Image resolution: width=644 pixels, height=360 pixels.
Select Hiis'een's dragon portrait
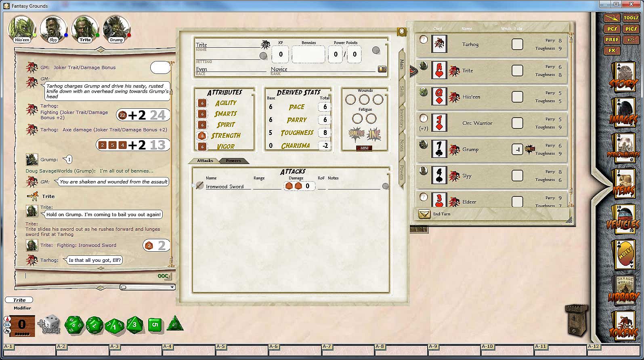pos(22,29)
